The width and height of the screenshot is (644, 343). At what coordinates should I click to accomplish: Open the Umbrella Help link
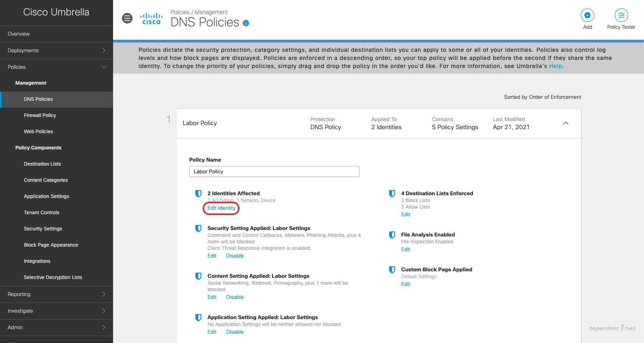pyautogui.click(x=556, y=66)
